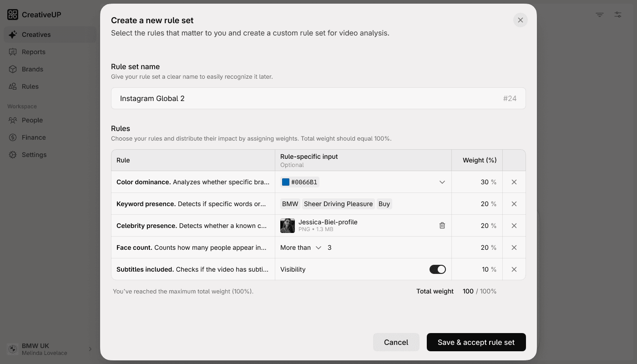Navigate to the Brands section
637x364 pixels.
(32, 69)
